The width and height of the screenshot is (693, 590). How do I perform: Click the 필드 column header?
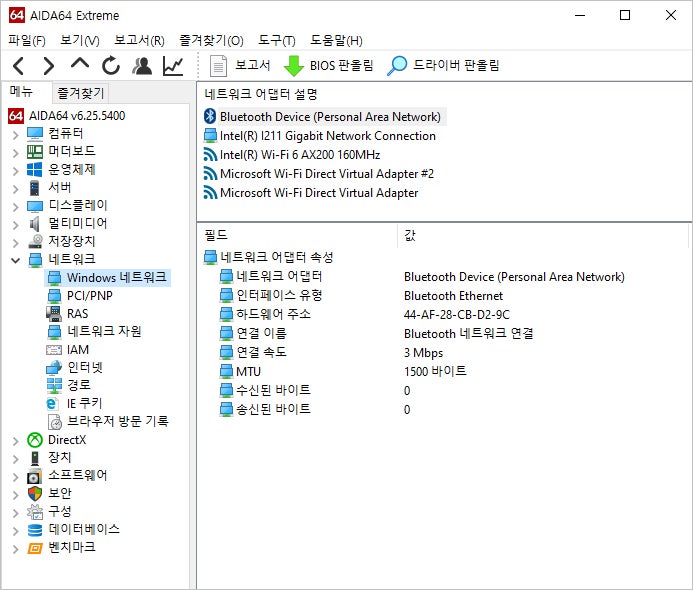297,235
